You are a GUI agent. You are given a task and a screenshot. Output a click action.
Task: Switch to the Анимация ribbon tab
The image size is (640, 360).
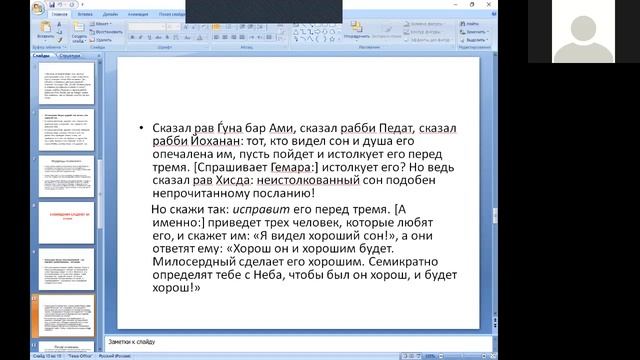coord(138,14)
